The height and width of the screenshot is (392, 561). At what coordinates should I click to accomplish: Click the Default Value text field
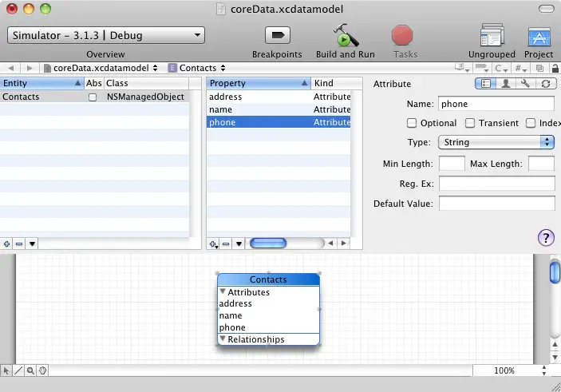[x=496, y=204]
